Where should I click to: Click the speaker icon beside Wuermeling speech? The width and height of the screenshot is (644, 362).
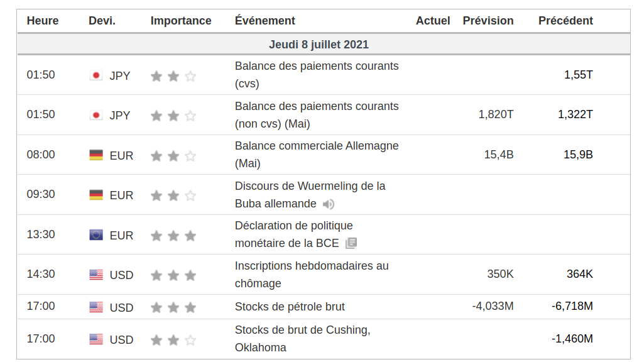pyautogui.click(x=329, y=204)
